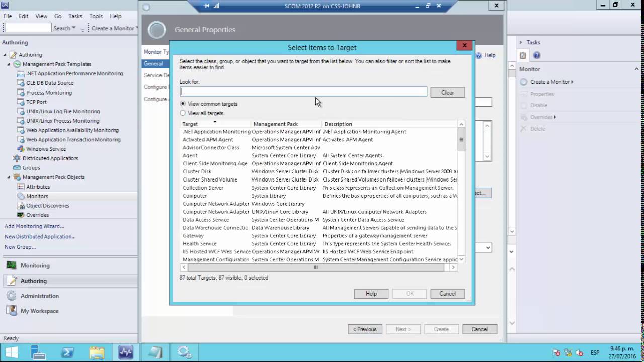644x362 pixels.
Task: Switch to My Workspace icon
Action: coord(12,311)
